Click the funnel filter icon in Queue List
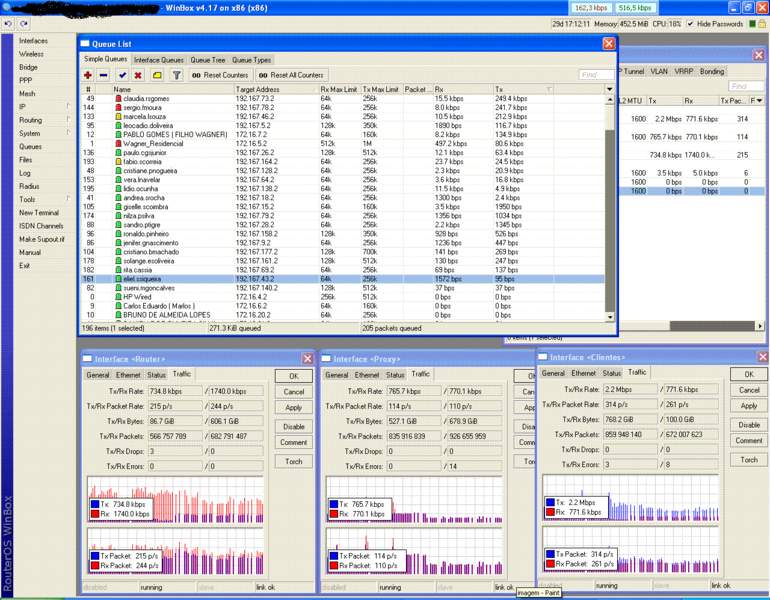Viewport: 770px width, 600px height. [x=176, y=75]
